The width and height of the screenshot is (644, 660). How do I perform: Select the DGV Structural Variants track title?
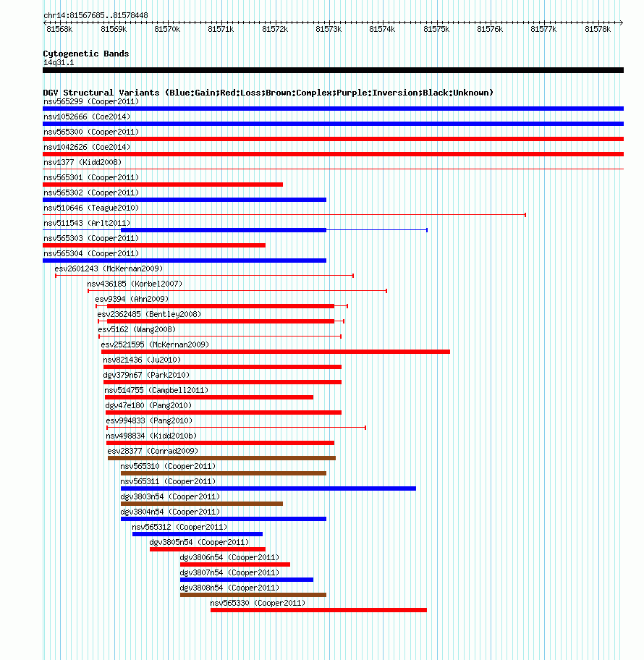pos(268,93)
